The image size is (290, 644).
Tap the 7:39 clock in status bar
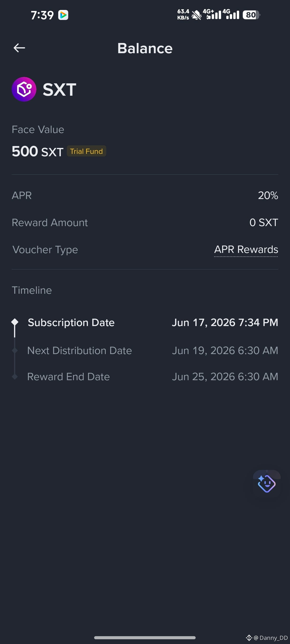pyautogui.click(x=42, y=15)
